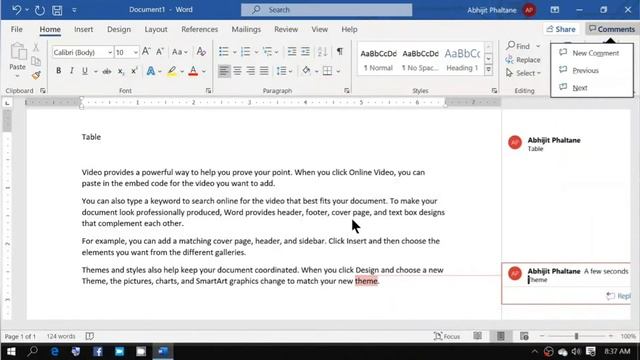Click the Copy icon in Clipboard group
The width and height of the screenshot is (640, 360).
pyautogui.click(x=36, y=61)
